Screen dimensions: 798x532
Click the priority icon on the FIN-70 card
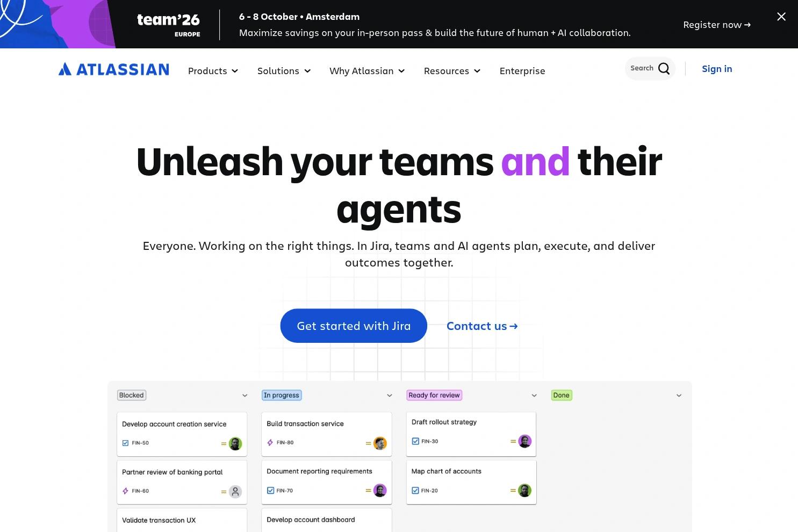coord(369,491)
